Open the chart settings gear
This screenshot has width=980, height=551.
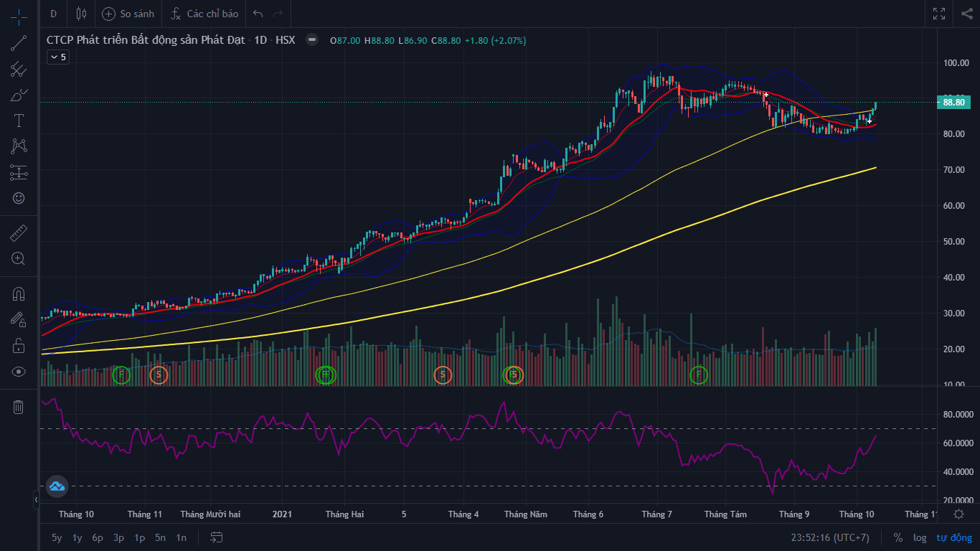pos(958,514)
